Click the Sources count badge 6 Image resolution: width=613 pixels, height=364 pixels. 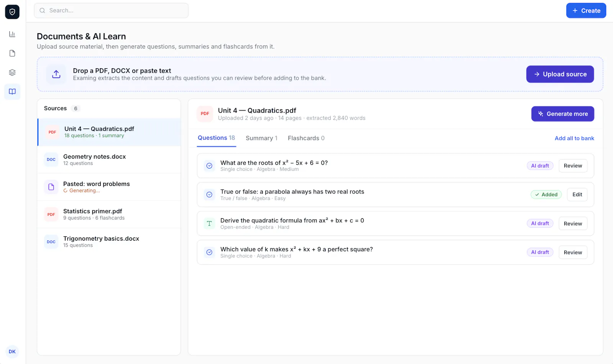(75, 108)
